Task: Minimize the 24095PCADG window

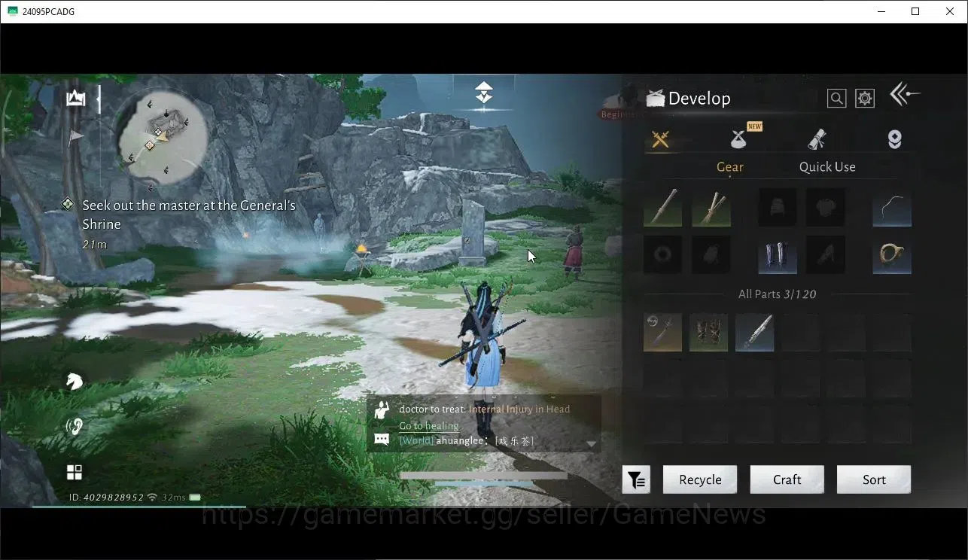Action: pos(881,11)
